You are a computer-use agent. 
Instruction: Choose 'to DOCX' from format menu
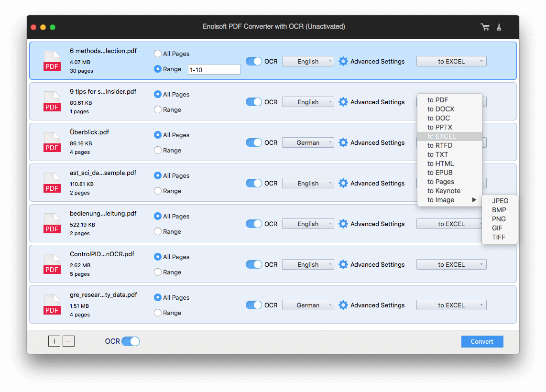450,109
